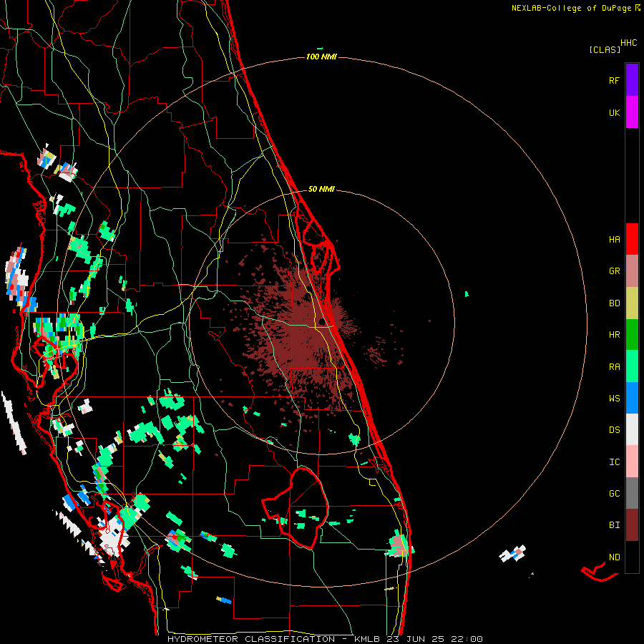Click the HHC product label

(629, 43)
